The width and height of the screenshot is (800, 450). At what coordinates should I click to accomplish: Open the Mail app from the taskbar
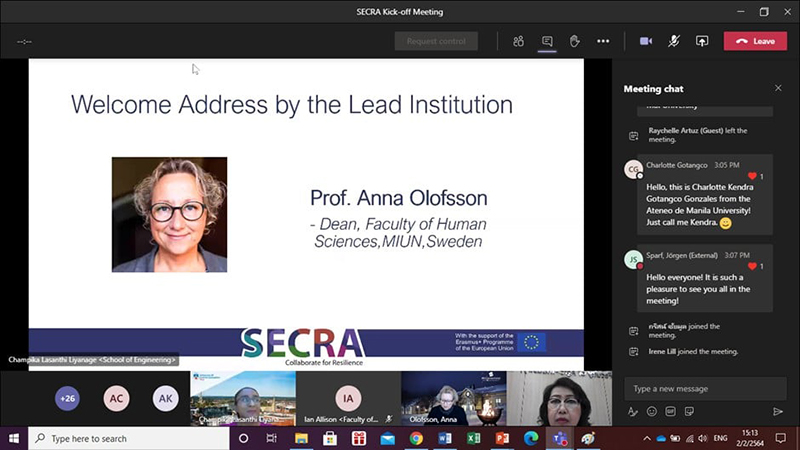pyautogui.click(x=387, y=438)
